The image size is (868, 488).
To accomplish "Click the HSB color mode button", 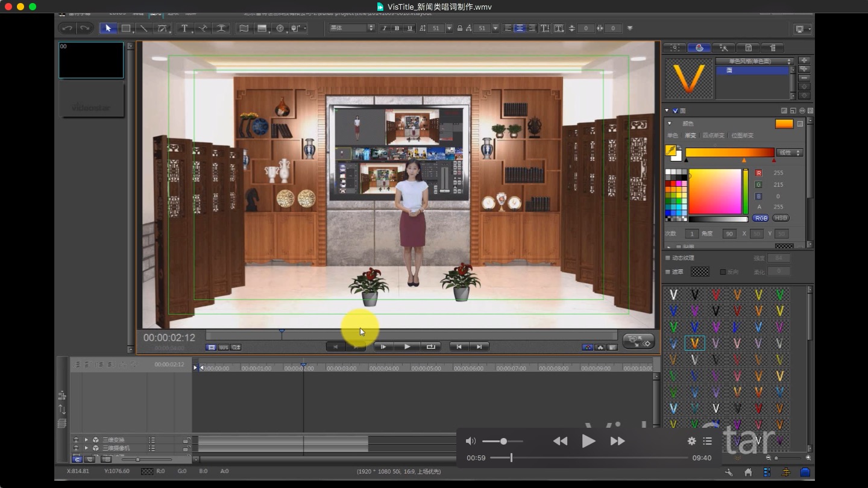I will coord(781,218).
